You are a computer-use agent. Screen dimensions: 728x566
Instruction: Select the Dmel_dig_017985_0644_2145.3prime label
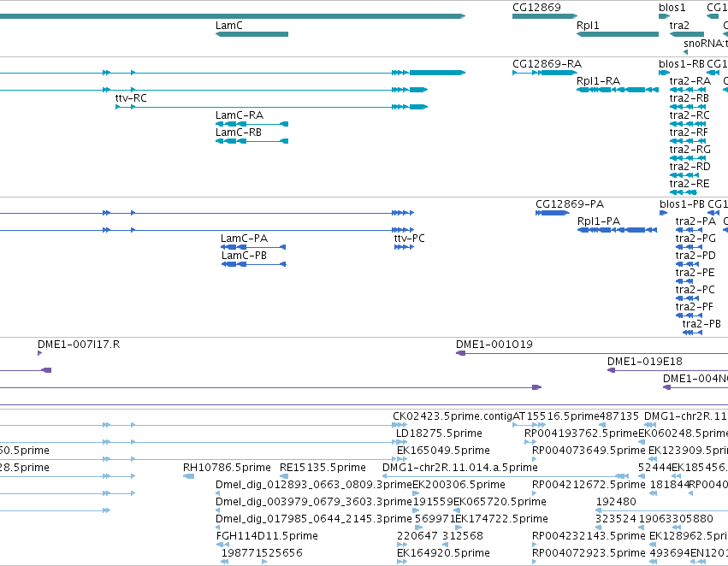(314, 519)
